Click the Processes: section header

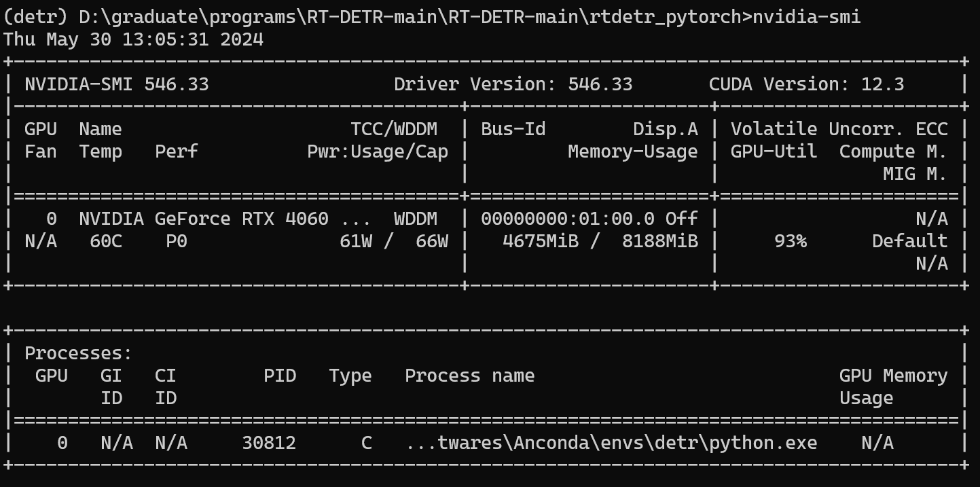tap(79, 353)
